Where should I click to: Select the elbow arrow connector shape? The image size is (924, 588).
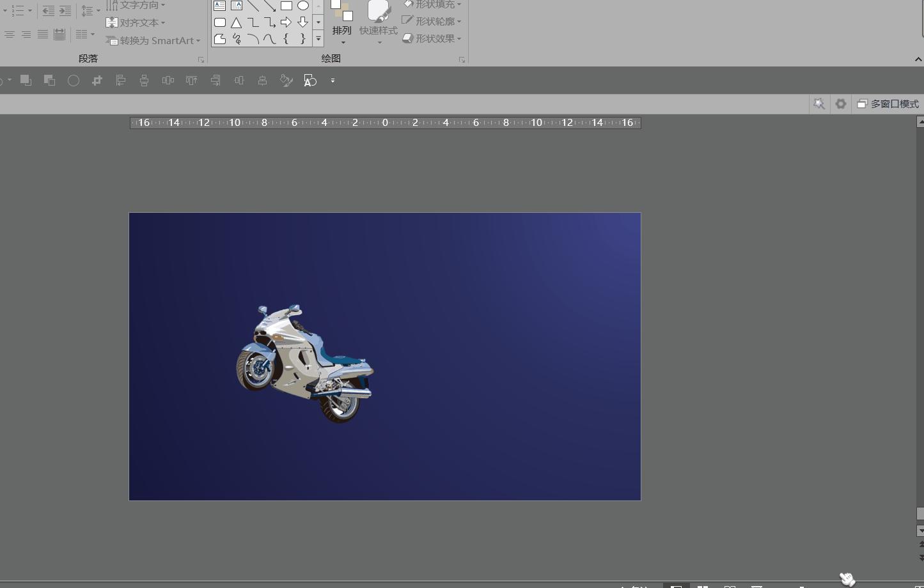click(x=269, y=22)
